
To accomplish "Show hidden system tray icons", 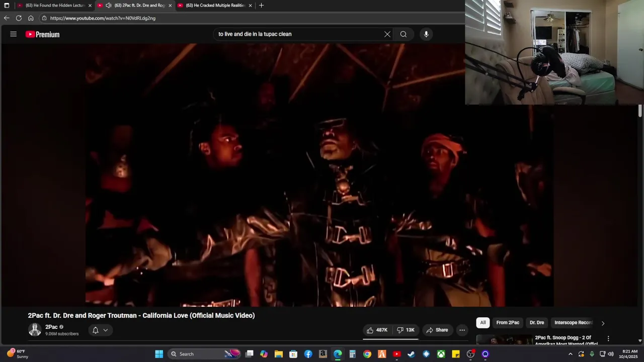I will point(570,354).
